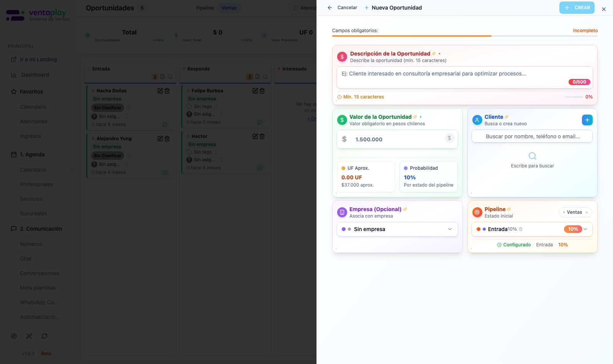Click the Beta version badge

click(46, 353)
